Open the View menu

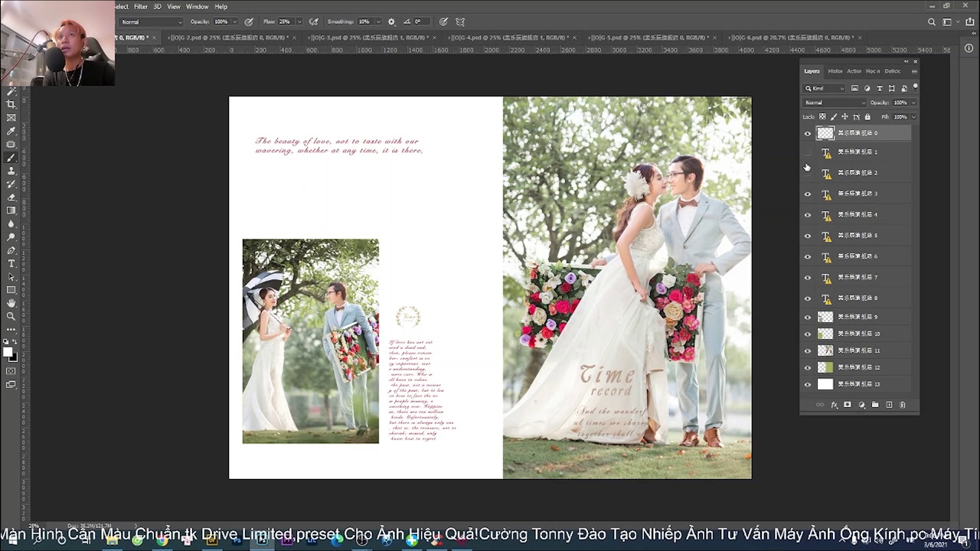[174, 7]
